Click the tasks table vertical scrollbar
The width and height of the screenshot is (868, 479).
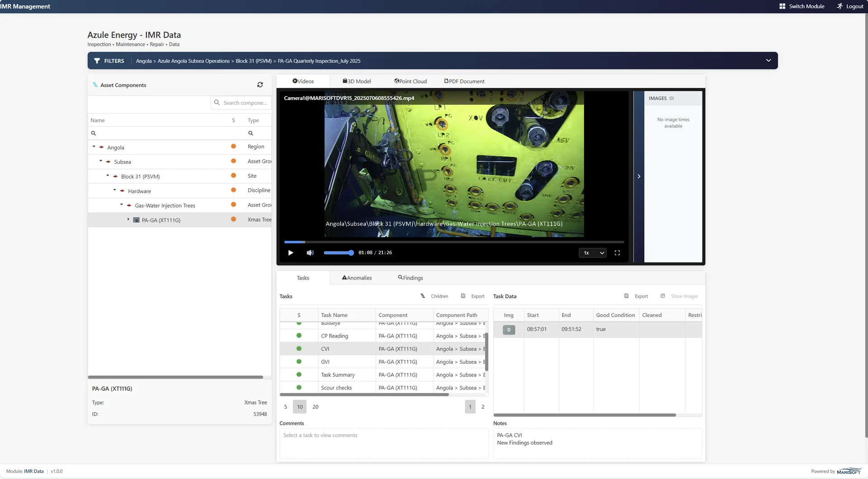click(486, 351)
